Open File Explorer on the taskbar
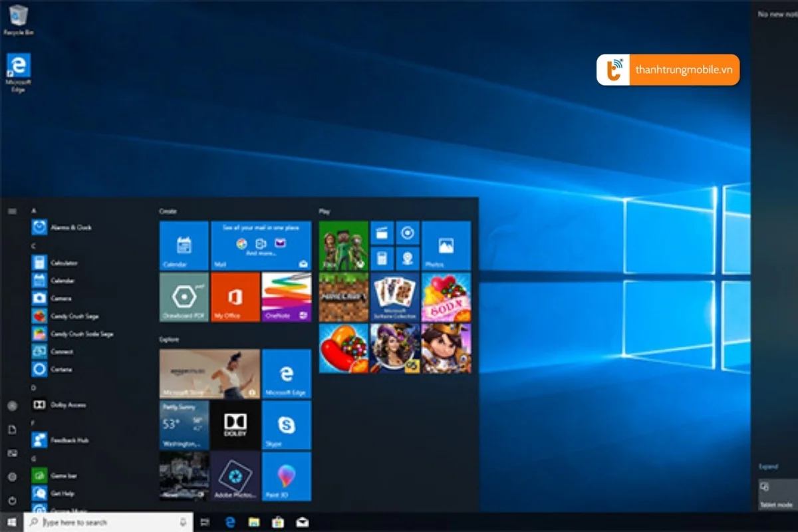 253,523
